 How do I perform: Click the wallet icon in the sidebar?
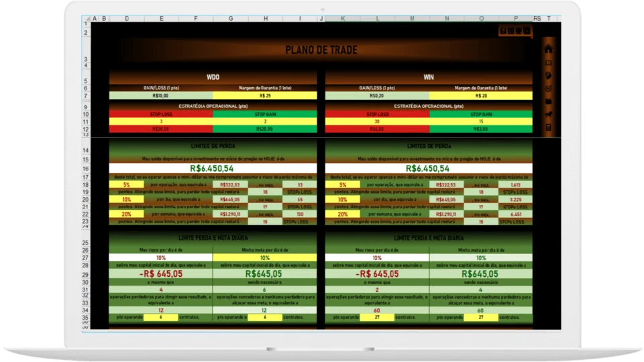pyautogui.click(x=548, y=101)
